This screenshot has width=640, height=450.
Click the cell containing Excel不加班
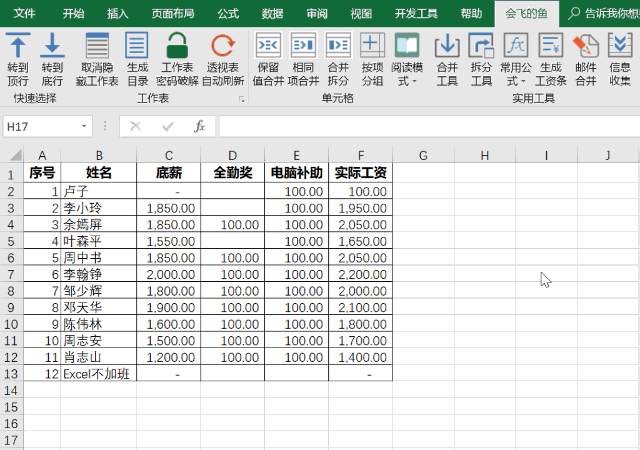tap(99, 373)
